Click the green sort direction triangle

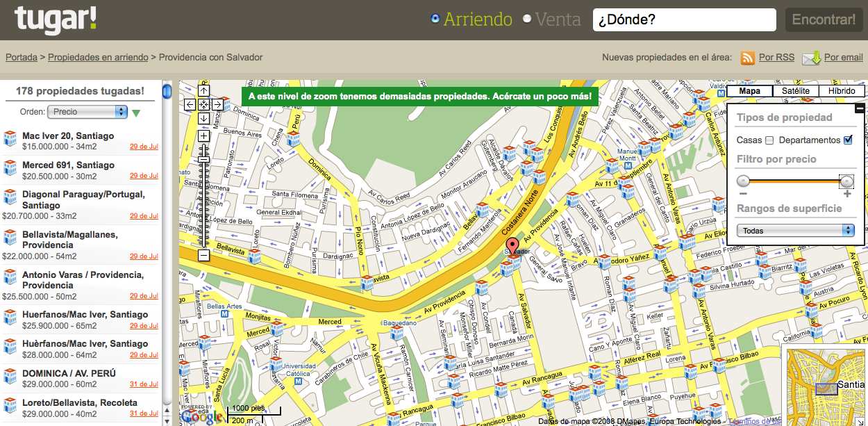coord(136,113)
